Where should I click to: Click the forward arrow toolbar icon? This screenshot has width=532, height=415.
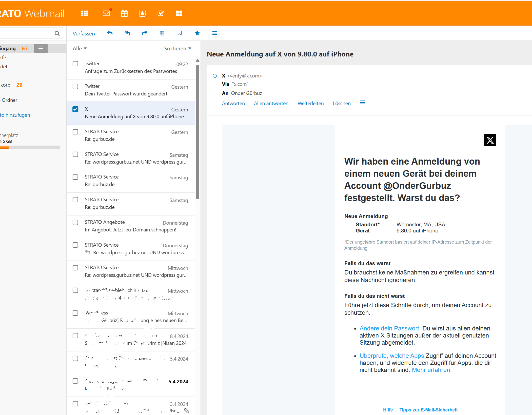[x=145, y=33]
